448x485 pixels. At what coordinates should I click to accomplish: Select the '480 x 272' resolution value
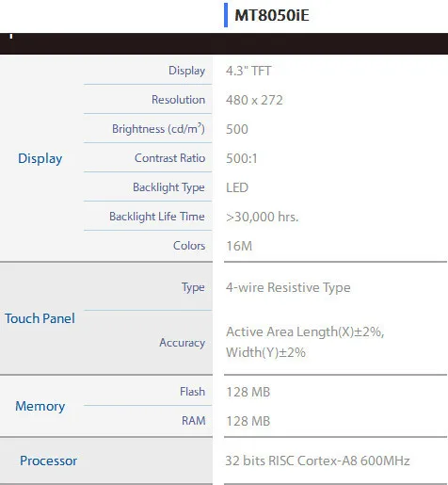point(254,100)
